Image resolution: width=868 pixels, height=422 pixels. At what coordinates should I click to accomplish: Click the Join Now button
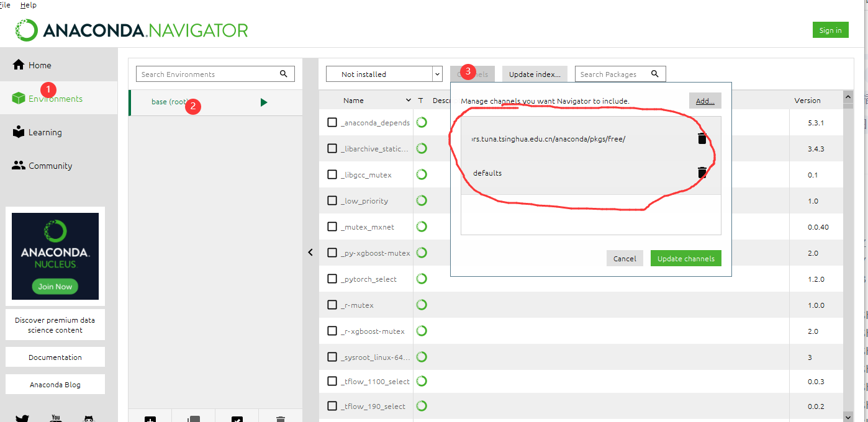click(x=55, y=286)
